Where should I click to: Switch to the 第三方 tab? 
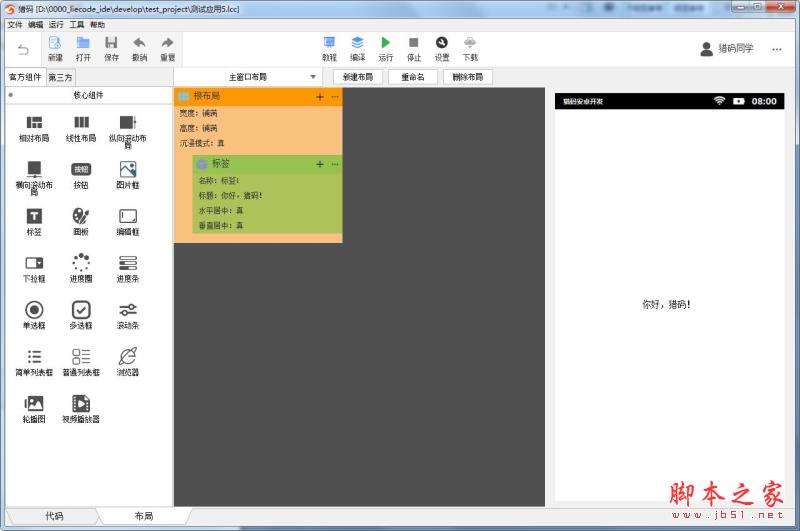coord(60,78)
